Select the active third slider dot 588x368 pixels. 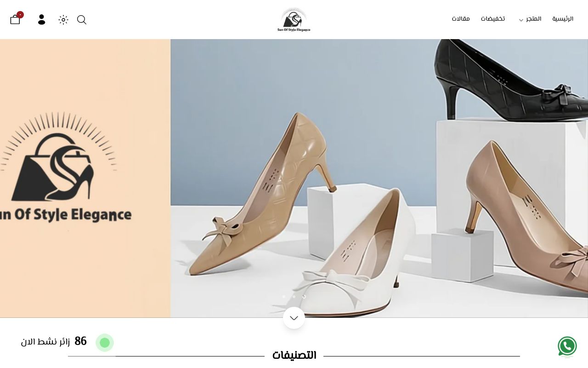tap(304, 297)
